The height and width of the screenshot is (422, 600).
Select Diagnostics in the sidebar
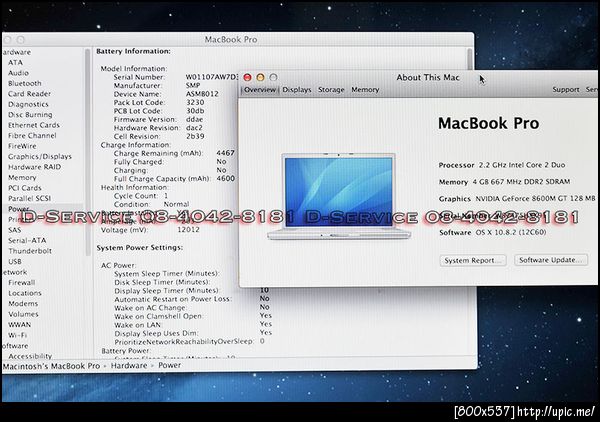(x=28, y=104)
